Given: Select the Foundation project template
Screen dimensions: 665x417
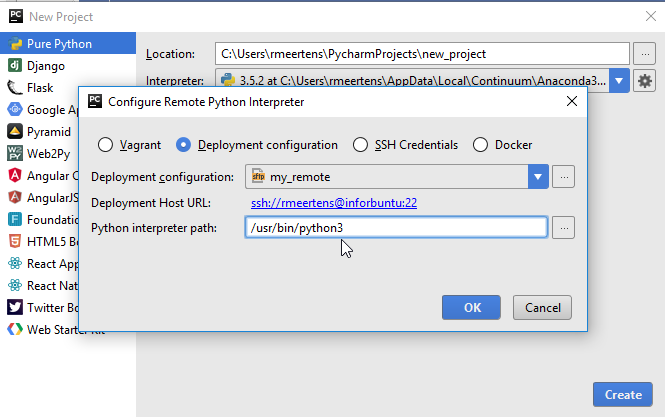Looking at the screenshot, I should 48,219.
